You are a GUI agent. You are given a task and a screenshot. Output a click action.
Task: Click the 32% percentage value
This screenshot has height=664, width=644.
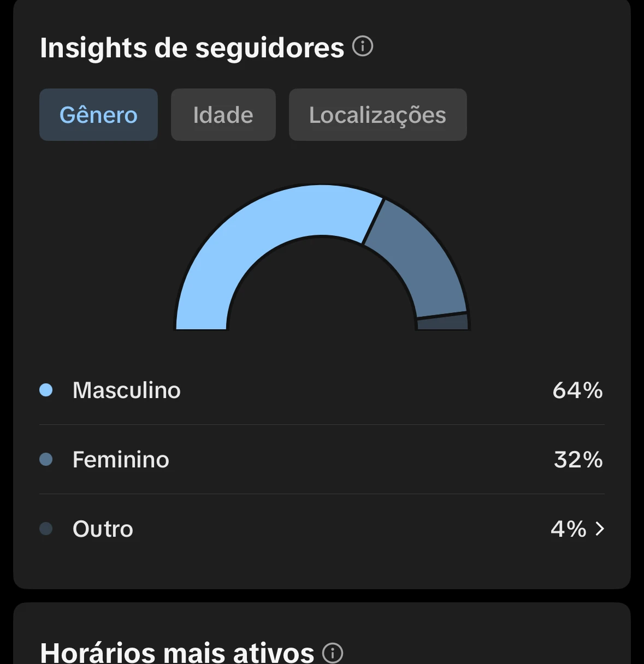578,460
